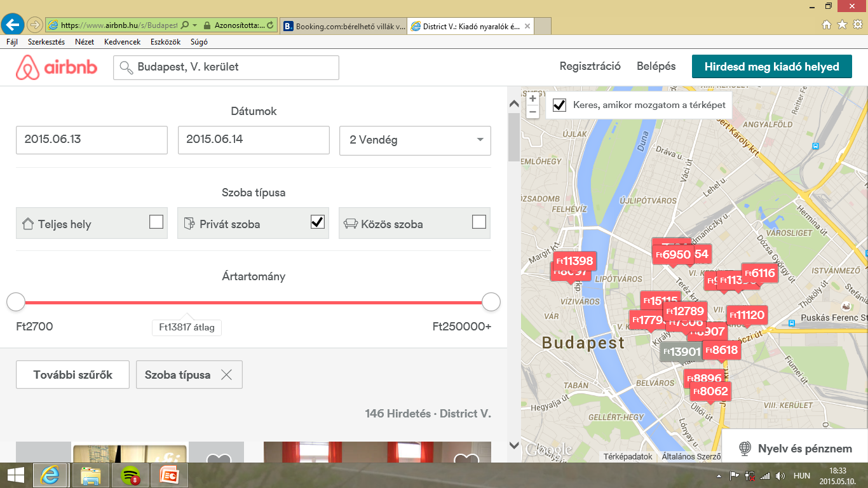Click Ft11398 map price marker

pyautogui.click(x=575, y=261)
